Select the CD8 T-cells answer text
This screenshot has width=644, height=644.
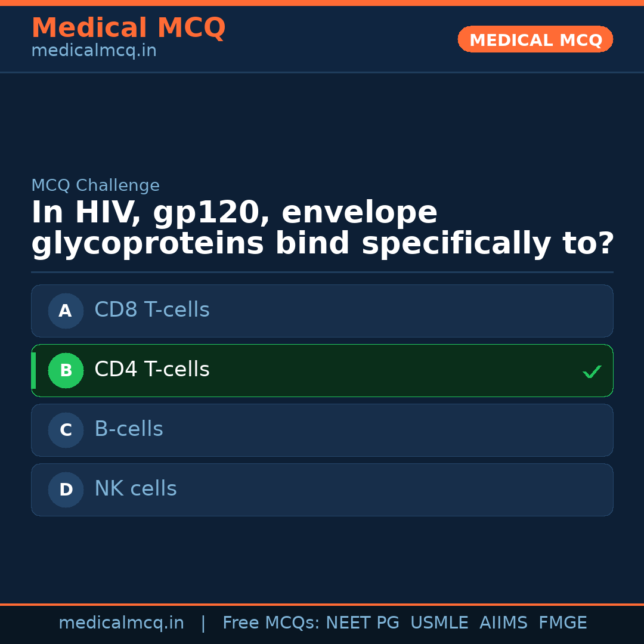pyautogui.click(x=152, y=310)
